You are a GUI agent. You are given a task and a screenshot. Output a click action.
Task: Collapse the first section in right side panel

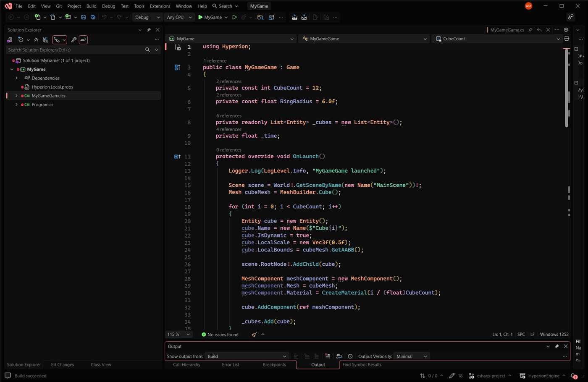pyautogui.click(x=576, y=49)
